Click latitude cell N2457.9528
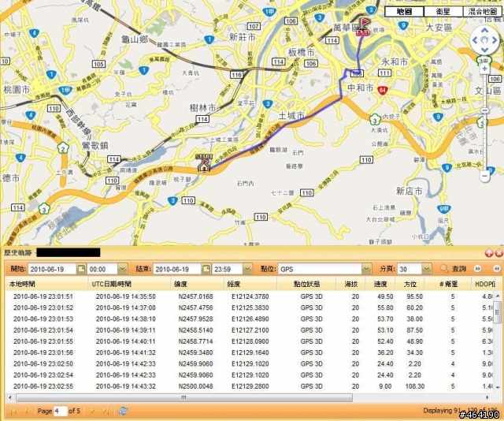504x421 pixels. [x=196, y=319]
